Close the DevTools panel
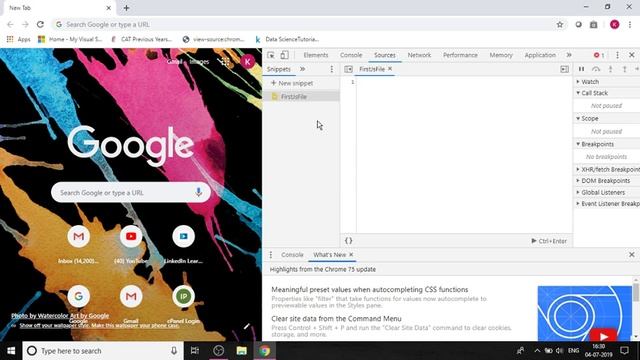 click(631, 55)
